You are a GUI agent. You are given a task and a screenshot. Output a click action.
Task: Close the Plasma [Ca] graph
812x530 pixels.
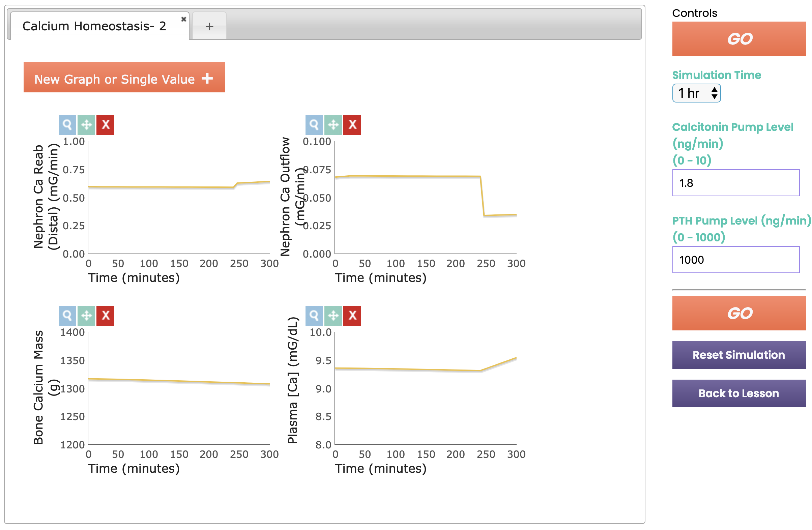coord(352,316)
